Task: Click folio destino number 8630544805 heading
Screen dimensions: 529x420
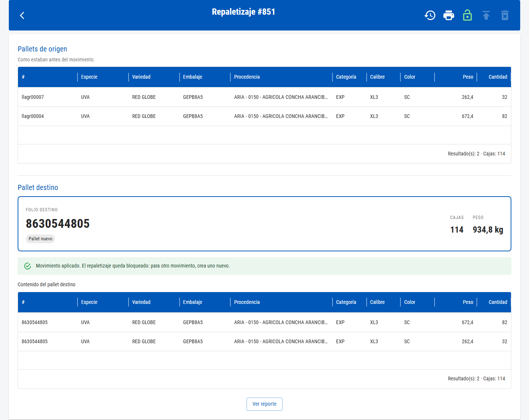Action: click(x=58, y=223)
